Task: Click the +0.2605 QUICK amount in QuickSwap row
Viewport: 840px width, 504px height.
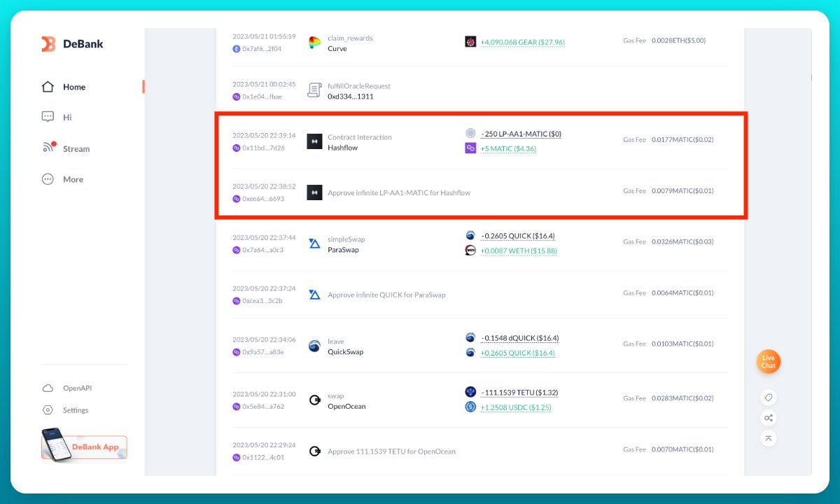Action: coord(517,353)
